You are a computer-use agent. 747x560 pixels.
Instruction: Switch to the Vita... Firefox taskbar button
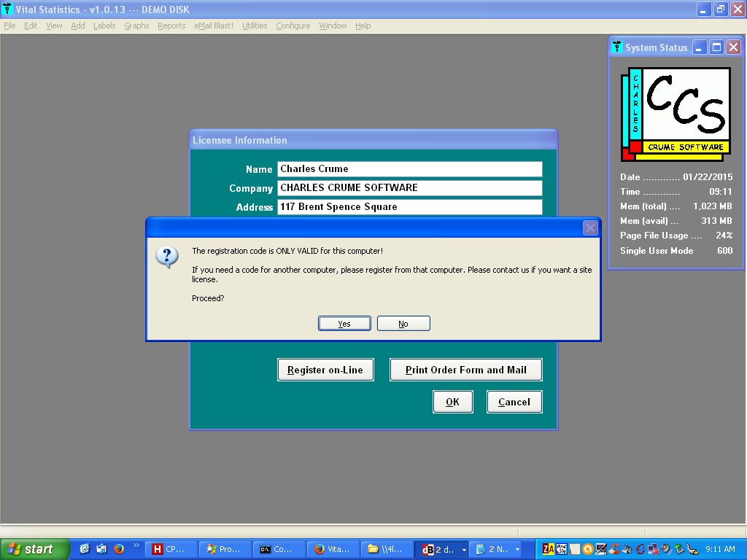(333, 549)
